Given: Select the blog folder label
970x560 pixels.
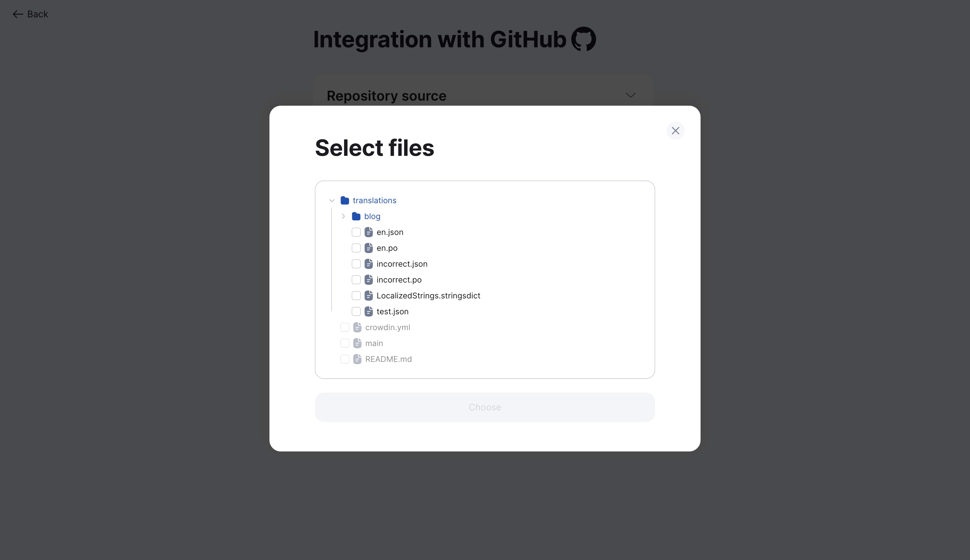Looking at the screenshot, I should [372, 217].
